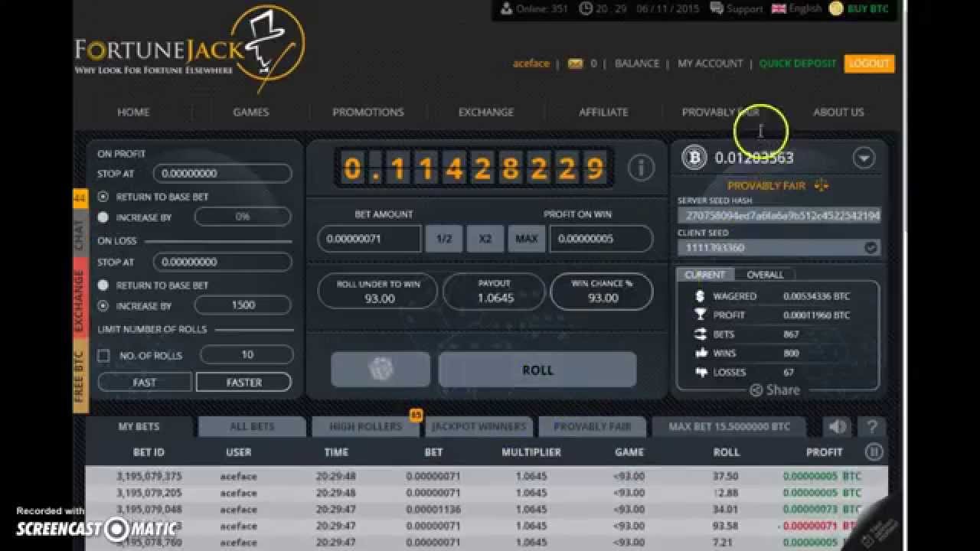Viewport: 980px width, 551px height.
Task: Select On Loss Increase By option
Action: 103,305
